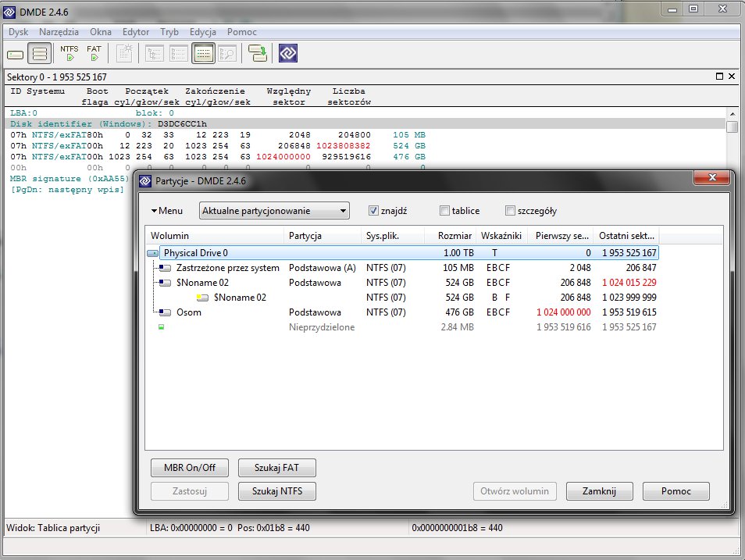Click the partition table scrollbar up arrow

pos(733,114)
